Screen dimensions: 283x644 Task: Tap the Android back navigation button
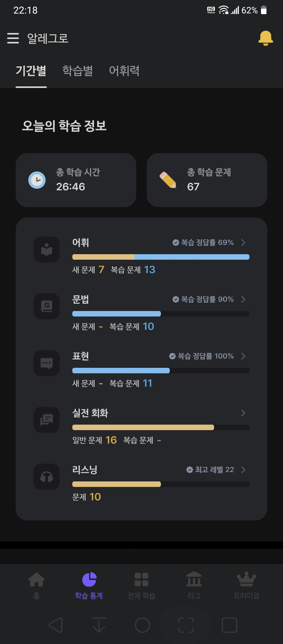point(56,625)
